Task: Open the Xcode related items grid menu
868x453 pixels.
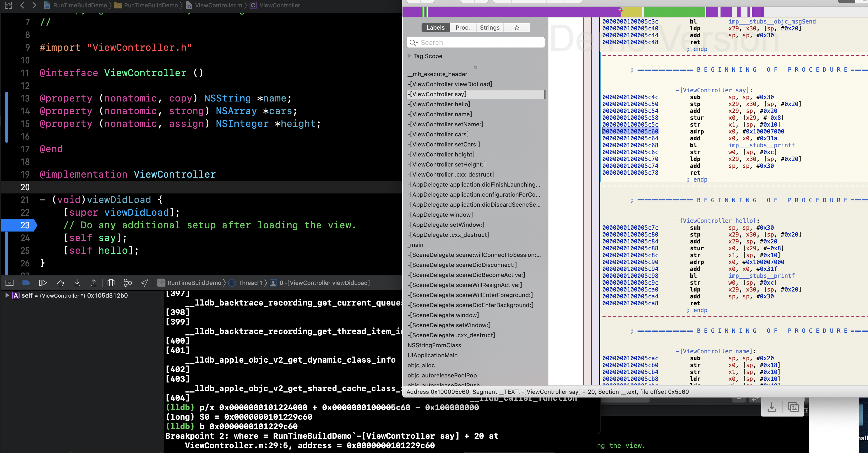Action: [8, 5]
